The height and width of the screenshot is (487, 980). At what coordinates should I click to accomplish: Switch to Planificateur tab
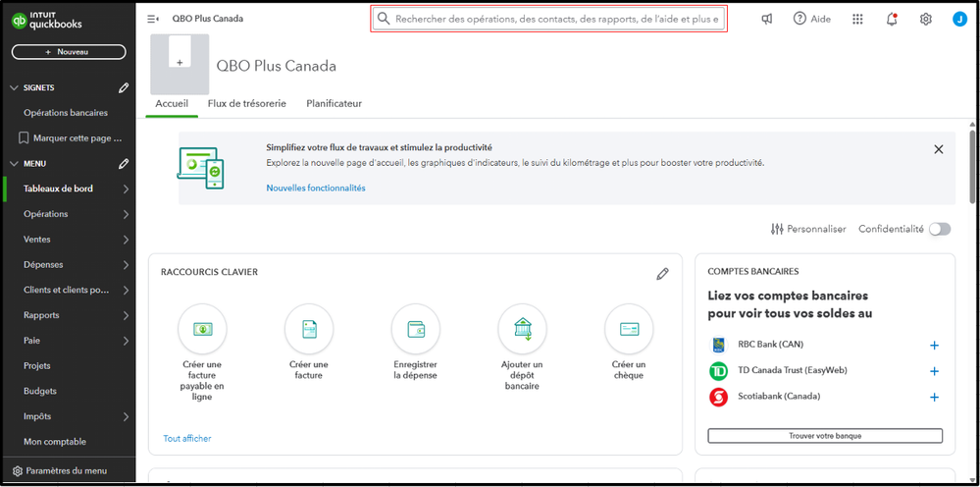click(x=334, y=104)
